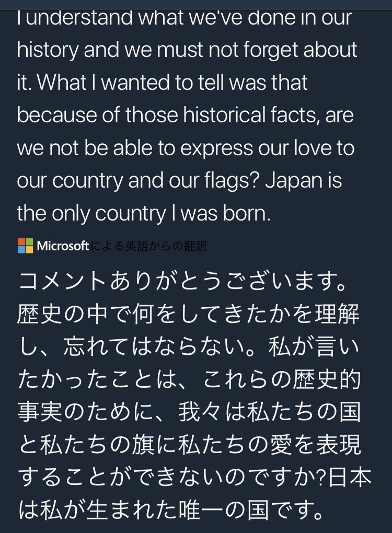The height and width of the screenshot is (533, 392).
Task: Click the line 'we not be able to express'
Action: [186, 148]
